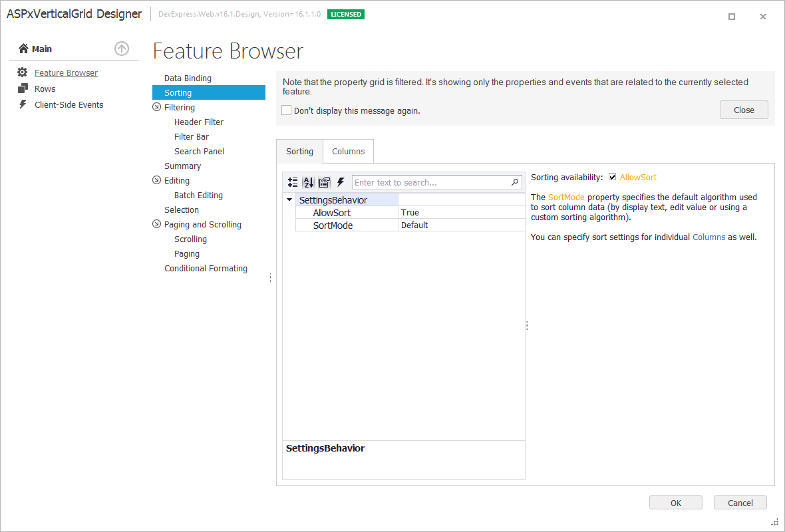
Task: Select the Paging and Scrolling feature
Action: point(203,224)
